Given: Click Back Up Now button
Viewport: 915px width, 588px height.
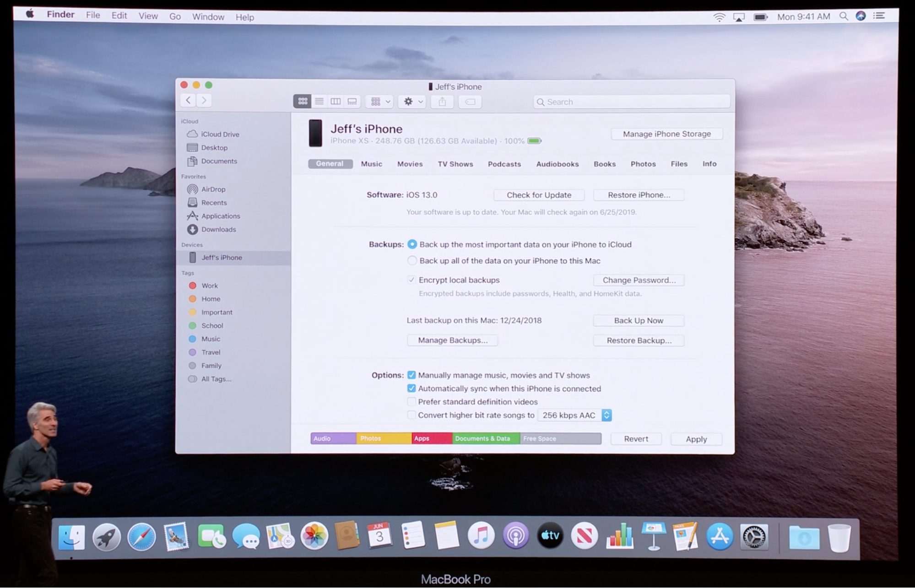Looking at the screenshot, I should pos(639,320).
